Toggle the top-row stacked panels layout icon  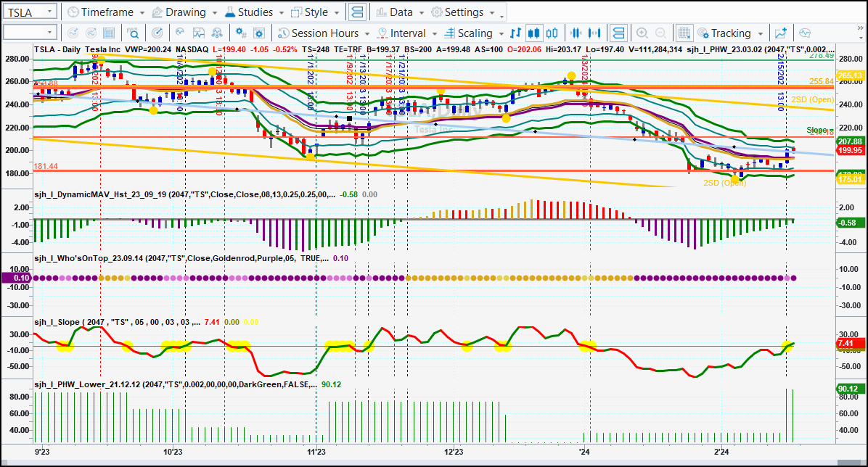(x=358, y=12)
